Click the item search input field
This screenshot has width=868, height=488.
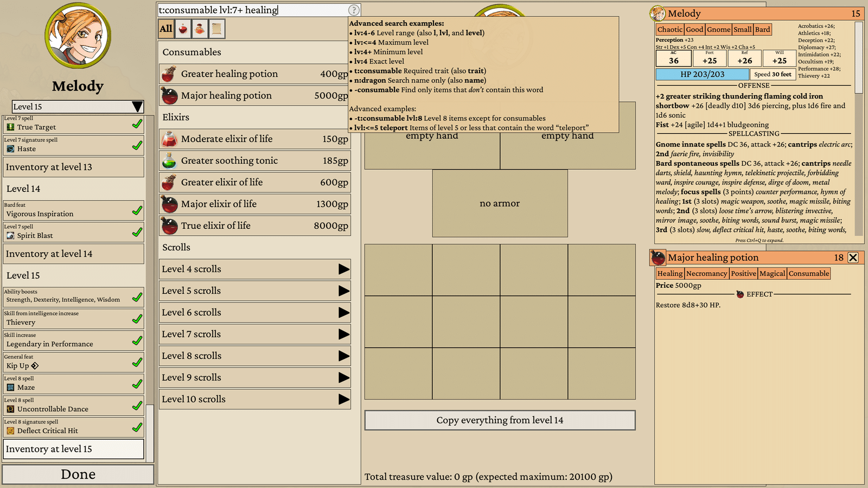tap(252, 10)
